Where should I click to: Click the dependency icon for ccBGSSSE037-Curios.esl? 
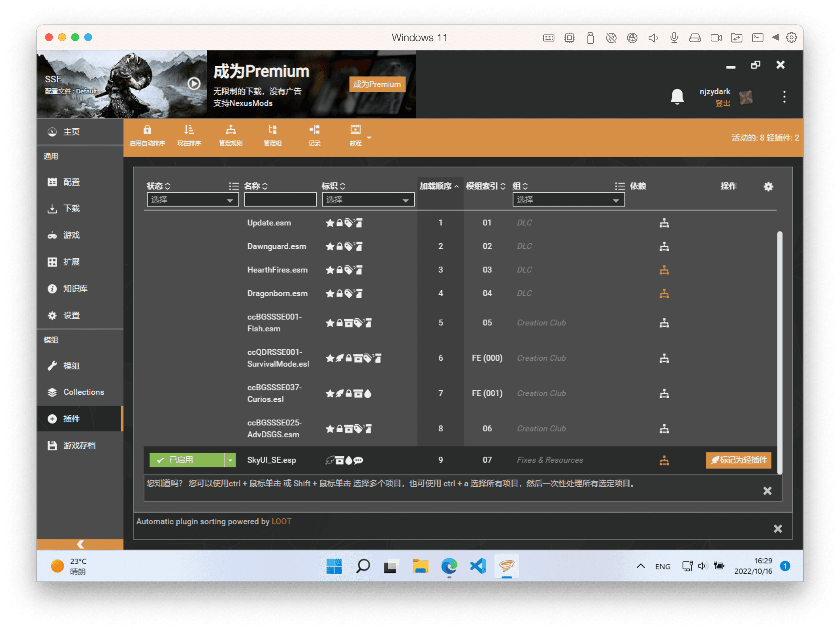[x=664, y=393]
